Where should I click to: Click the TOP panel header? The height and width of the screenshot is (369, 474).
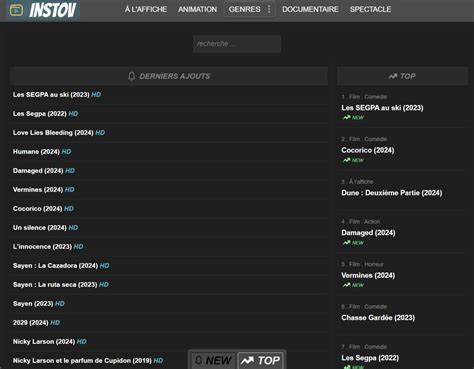402,76
